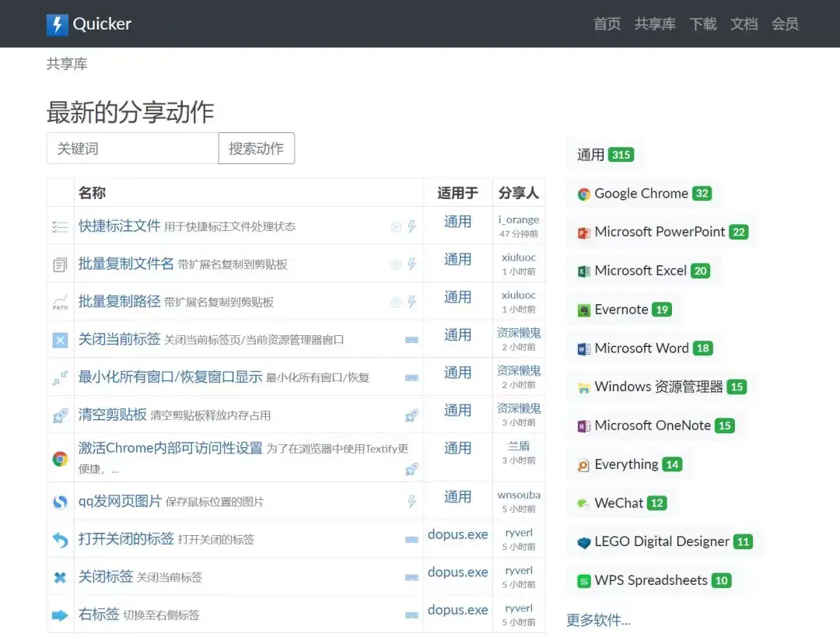840x644 pixels.
Task: Click the lightning icon in 快捷标注文件 row
Action: point(411,226)
